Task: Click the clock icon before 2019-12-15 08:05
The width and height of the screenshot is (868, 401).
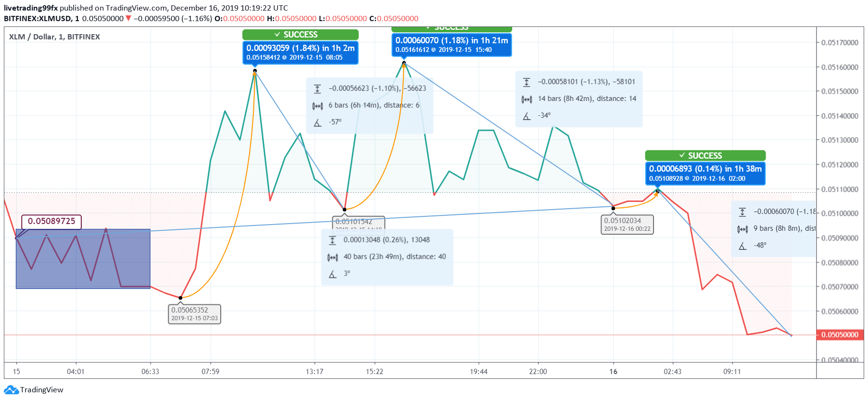Action: pyautogui.click(x=285, y=58)
